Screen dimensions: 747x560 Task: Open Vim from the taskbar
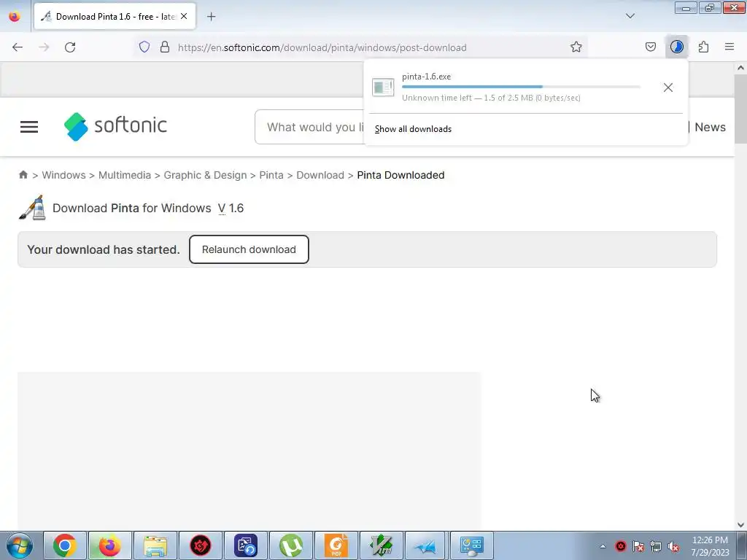pyautogui.click(x=381, y=545)
